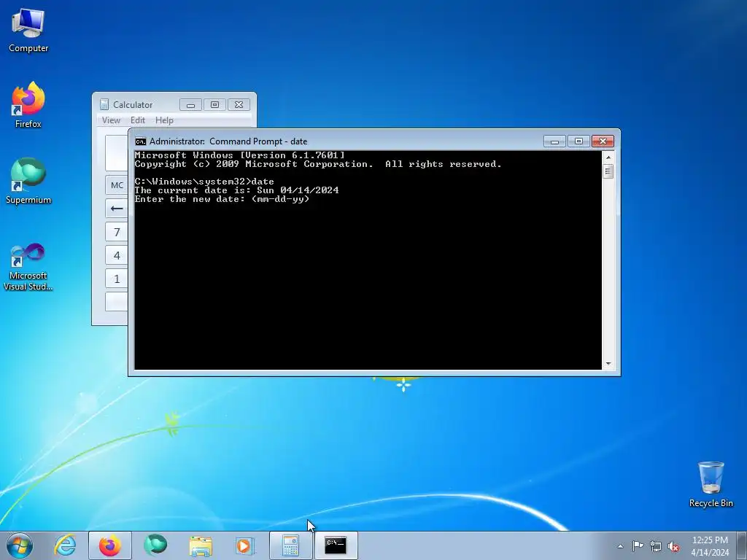Image resolution: width=747 pixels, height=560 pixels.
Task: Click the Calculator title bar icon
Action: coord(104,104)
